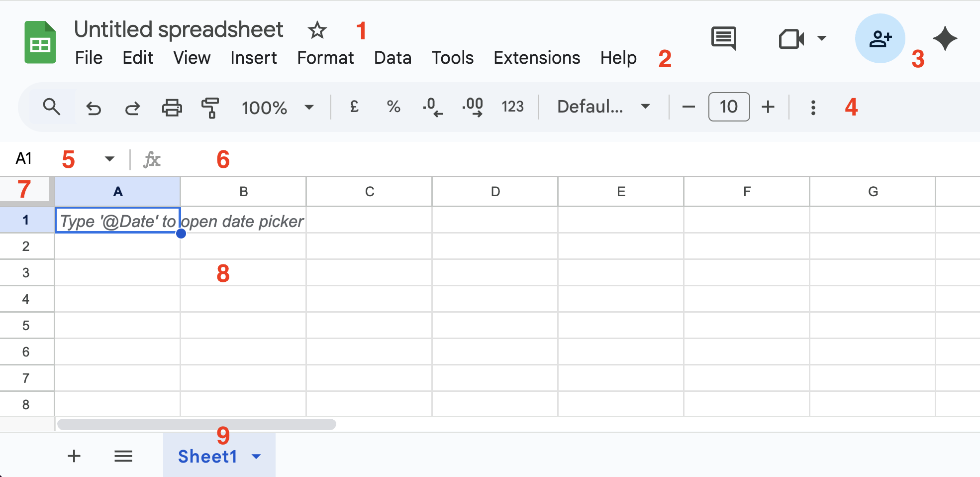980x477 pixels.
Task: Select column B header
Action: click(244, 192)
